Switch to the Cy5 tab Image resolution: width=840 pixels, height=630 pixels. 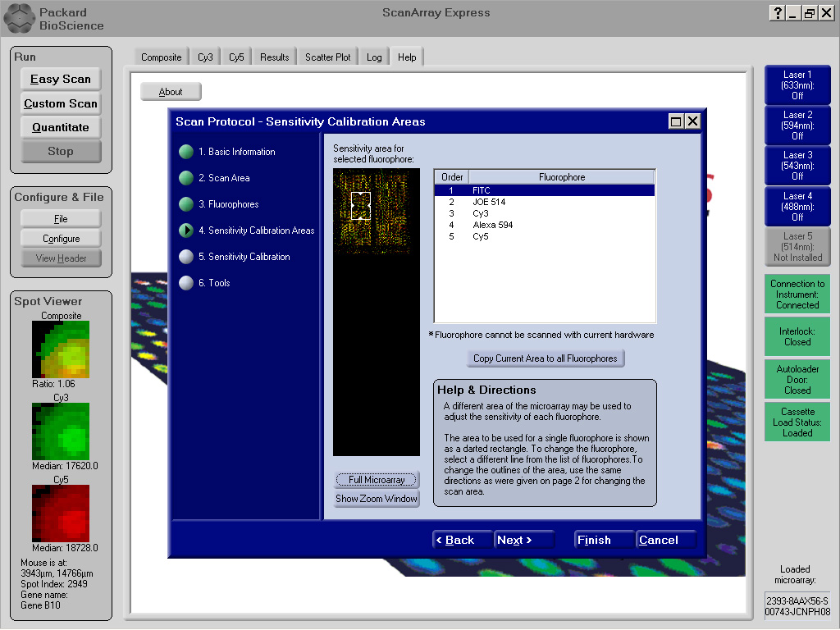[236, 57]
